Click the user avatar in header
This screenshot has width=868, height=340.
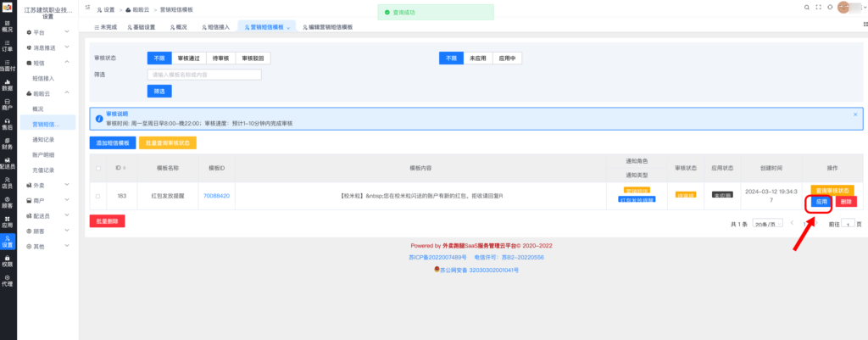click(x=845, y=7)
